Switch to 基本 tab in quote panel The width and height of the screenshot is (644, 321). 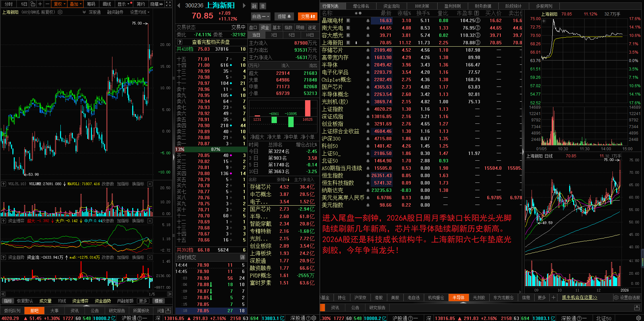tap(277, 28)
